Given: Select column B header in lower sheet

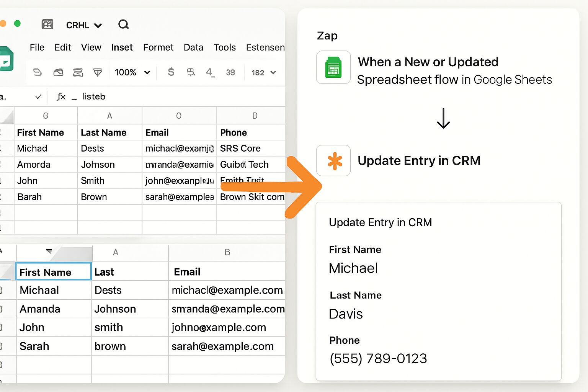Looking at the screenshot, I should coord(227,252).
